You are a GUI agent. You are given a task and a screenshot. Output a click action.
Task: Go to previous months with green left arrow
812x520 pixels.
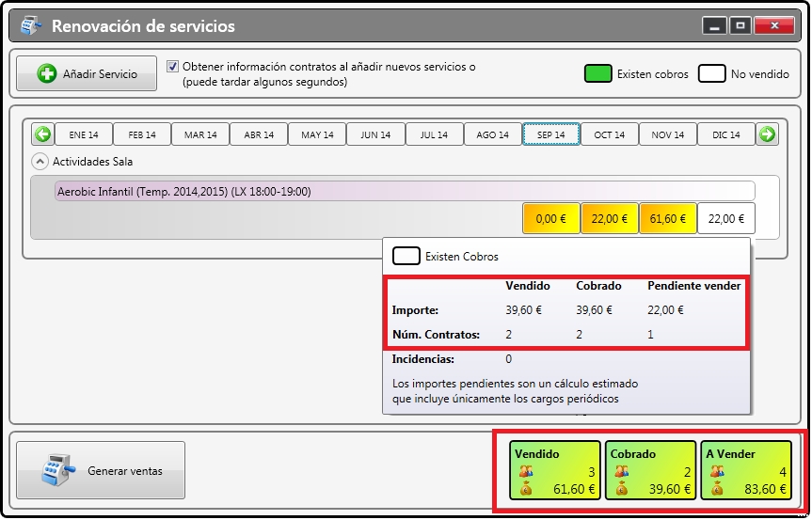[x=42, y=134]
